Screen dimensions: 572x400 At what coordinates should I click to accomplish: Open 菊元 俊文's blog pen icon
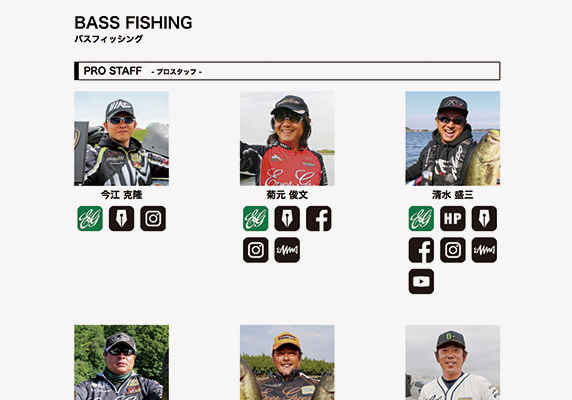287,218
